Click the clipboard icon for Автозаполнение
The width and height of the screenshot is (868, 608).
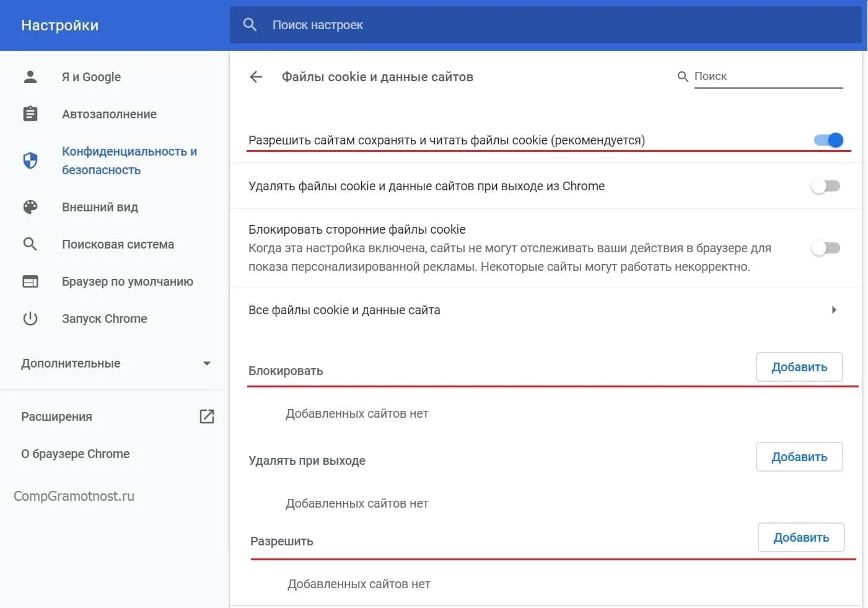[30, 114]
